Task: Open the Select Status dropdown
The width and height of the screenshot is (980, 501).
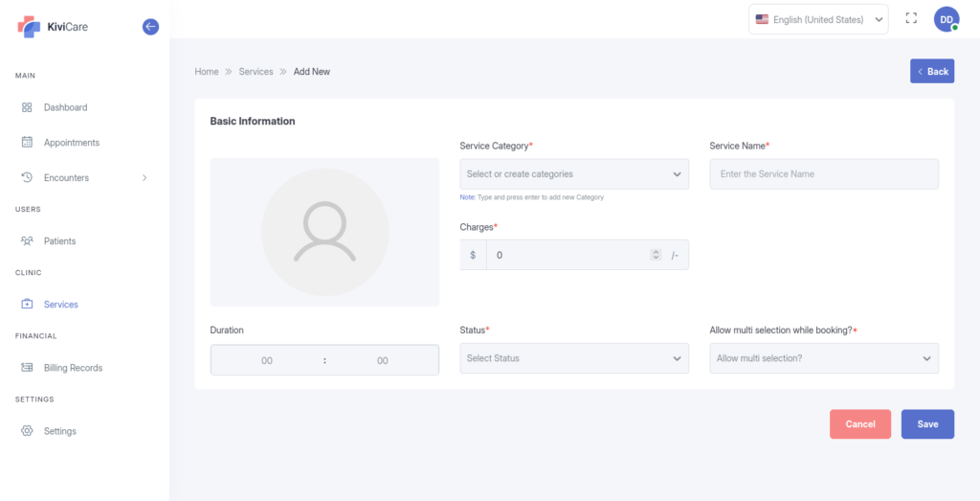Action: point(573,358)
